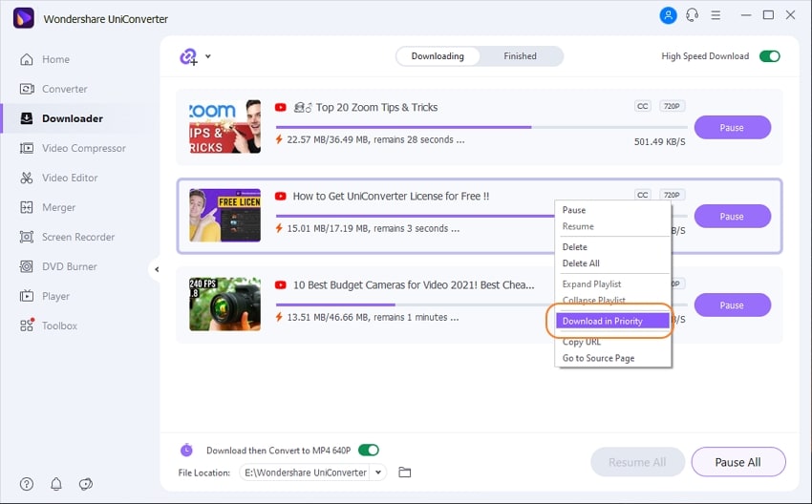Viewport: 812px width, 504px height.
Task: Click the UniConverter app logo
Action: pos(24,18)
